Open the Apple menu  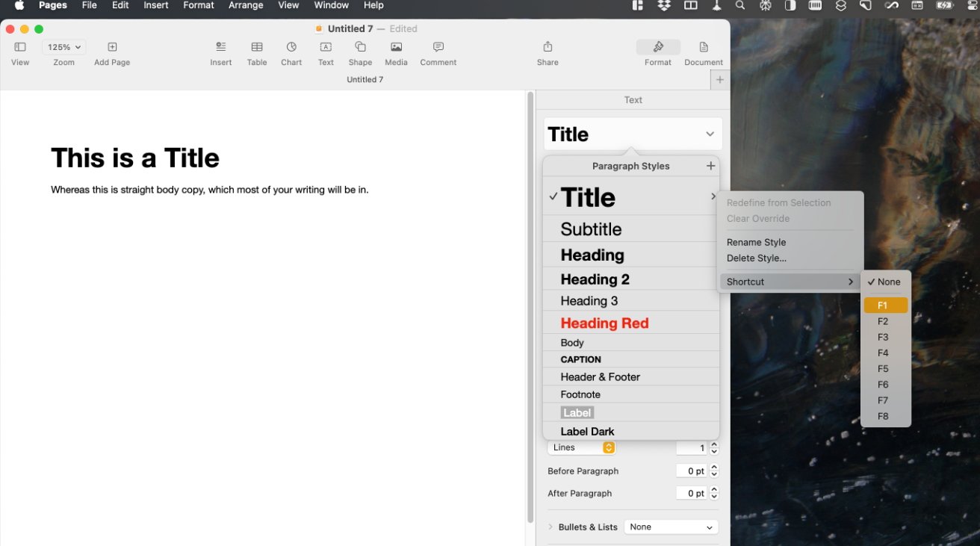[x=19, y=5]
